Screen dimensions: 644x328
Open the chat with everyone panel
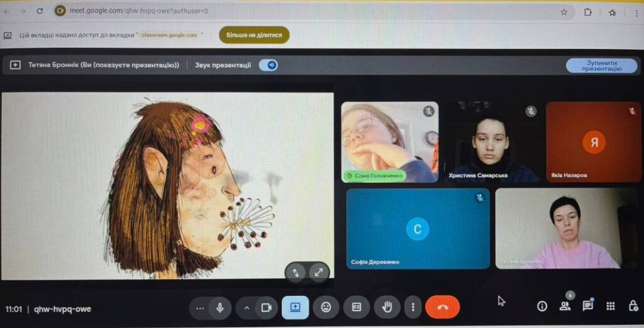click(587, 306)
